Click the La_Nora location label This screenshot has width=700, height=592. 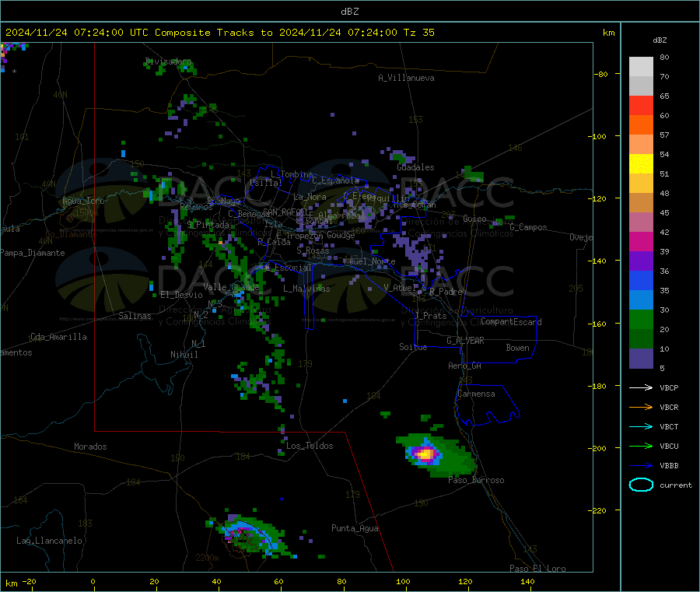(x=310, y=197)
